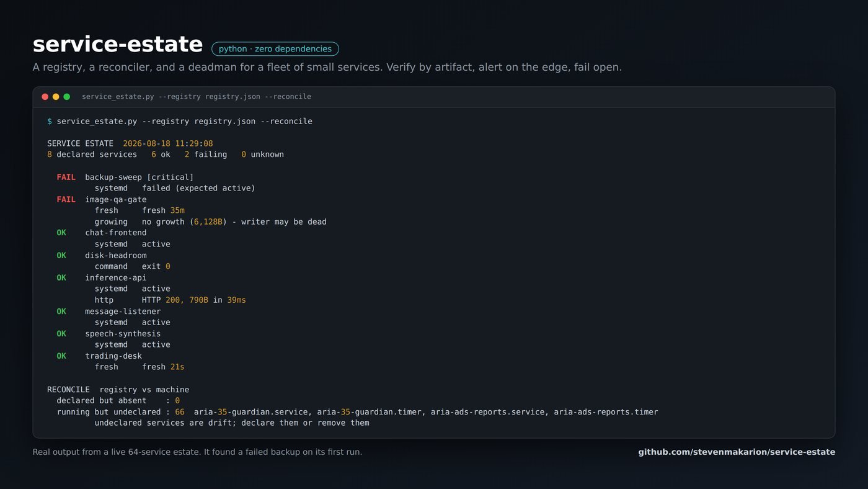Click the tagline starting "A registry, a reconciler"

click(x=327, y=67)
